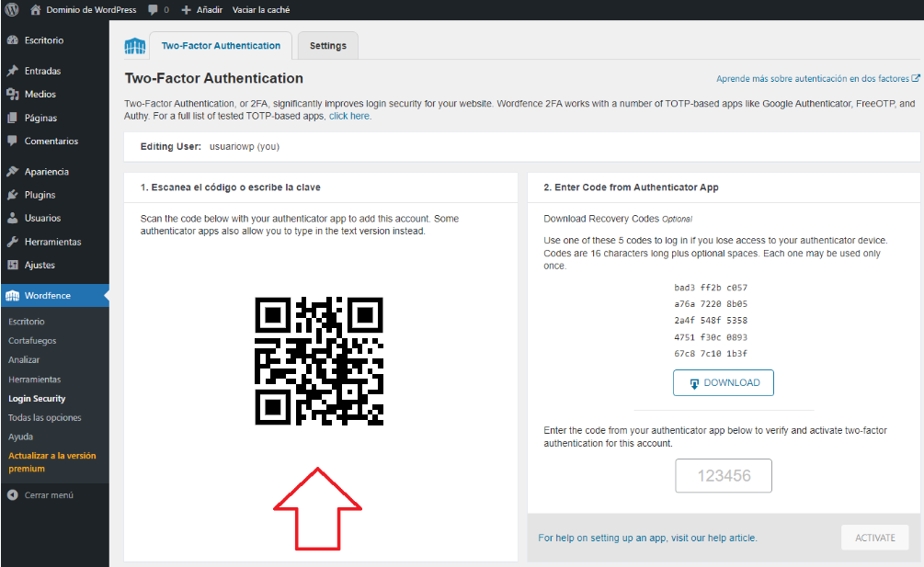This screenshot has width=924, height=567.
Task: Click the QR code image
Action: (319, 361)
